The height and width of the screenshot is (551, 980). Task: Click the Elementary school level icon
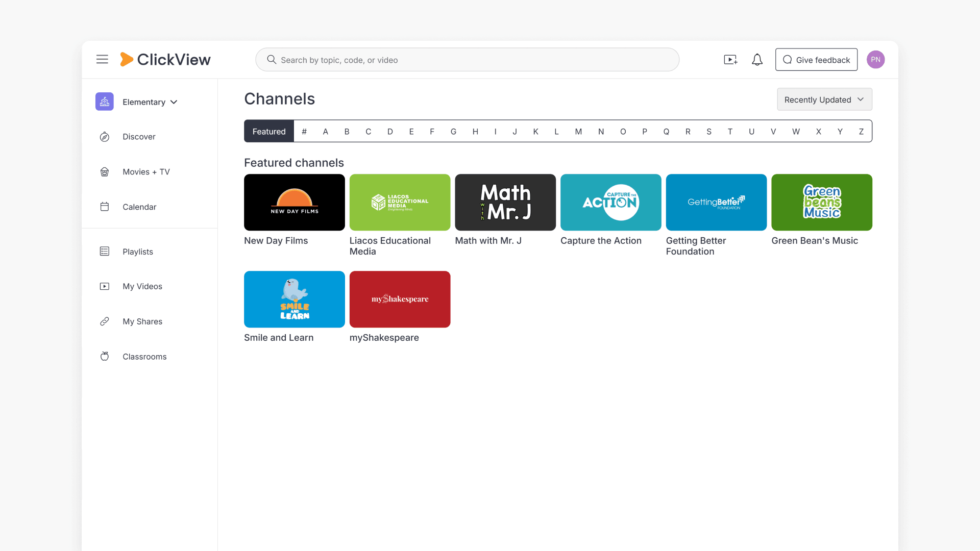point(105,102)
